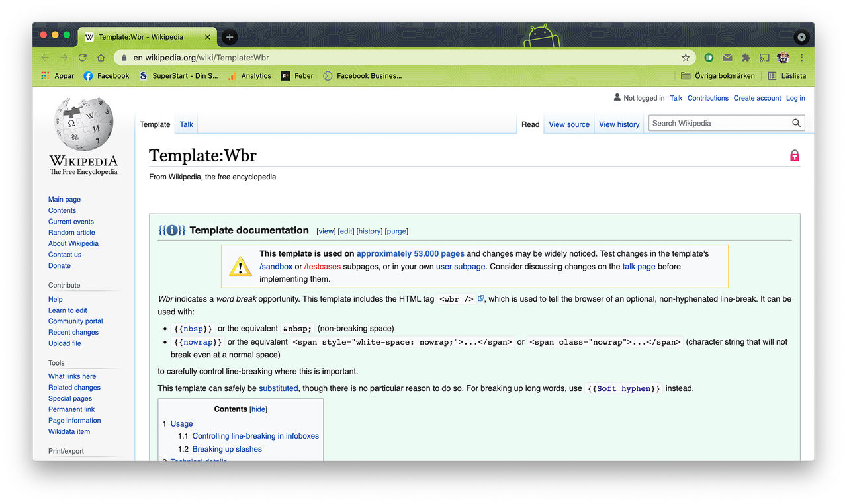Click the wbr external link icon
The height and width of the screenshot is (504, 847).
pyautogui.click(x=481, y=299)
